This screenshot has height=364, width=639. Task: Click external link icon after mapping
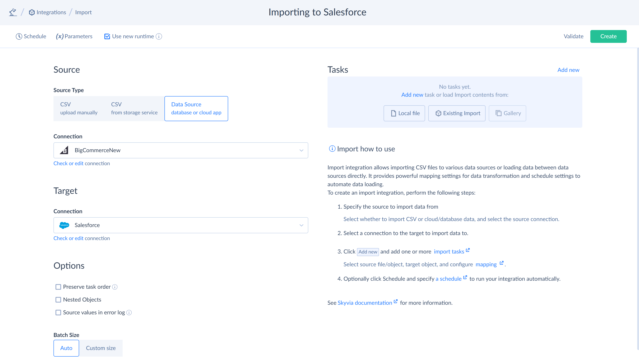pyautogui.click(x=501, y=263)
